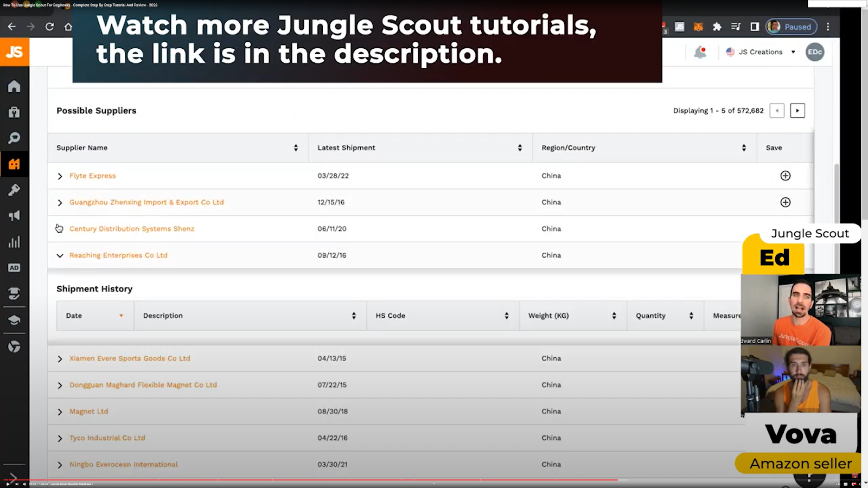The height and width of the screenshot is (488, 868).
Task: Skip to the next video
Action: (17, 484)
